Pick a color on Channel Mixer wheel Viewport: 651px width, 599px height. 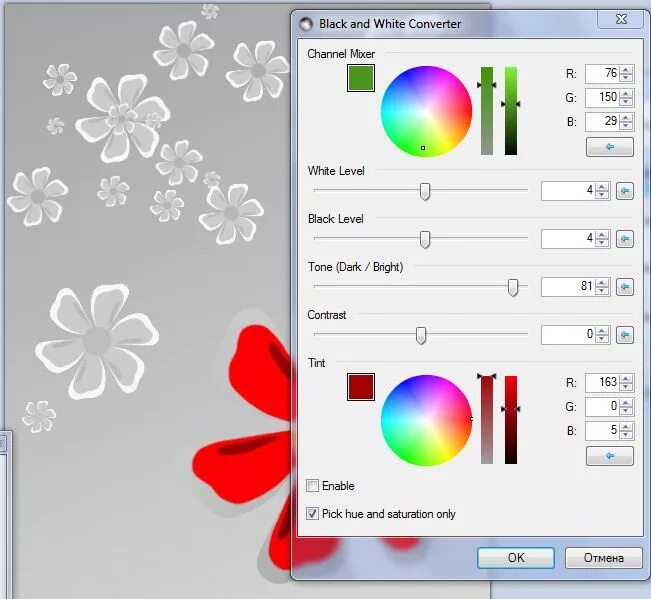coord(426,111)
